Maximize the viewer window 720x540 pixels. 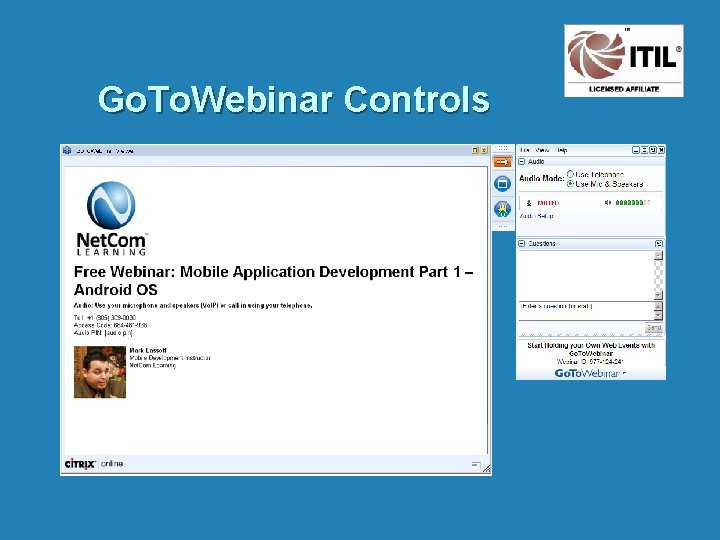(x=475, y=150)
